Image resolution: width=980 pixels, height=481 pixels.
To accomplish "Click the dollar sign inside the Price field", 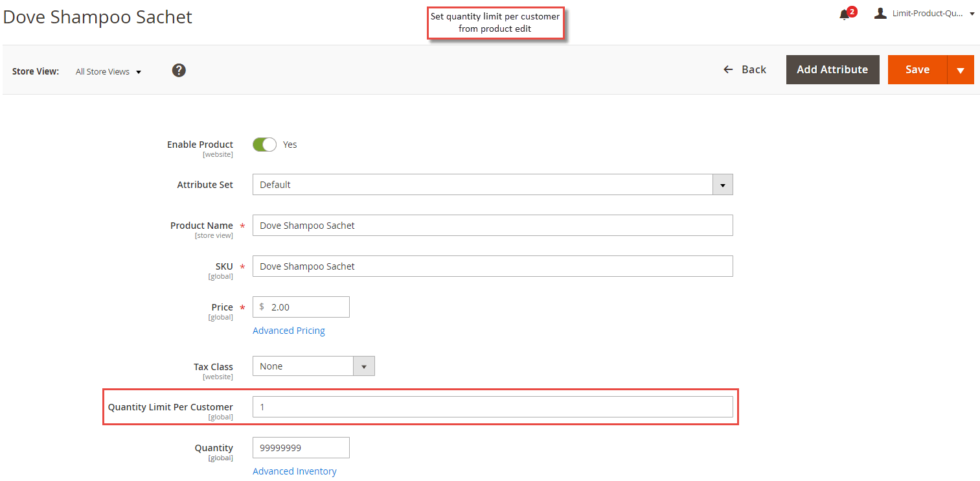I will (262, 307).
